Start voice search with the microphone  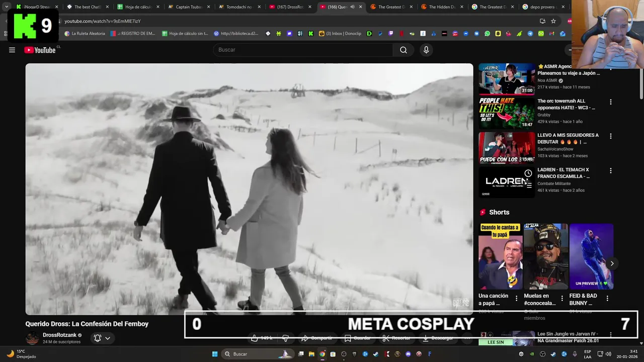click(426, 50)
